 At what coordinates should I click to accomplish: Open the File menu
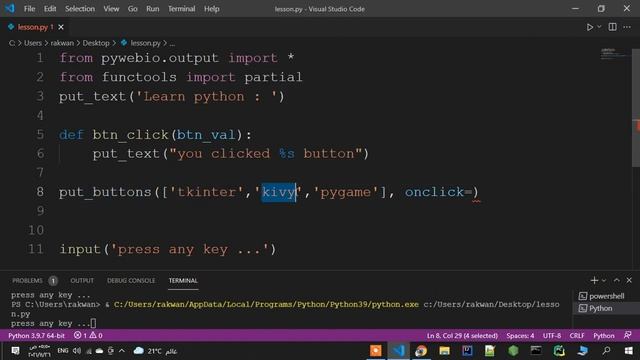point(29,9)
